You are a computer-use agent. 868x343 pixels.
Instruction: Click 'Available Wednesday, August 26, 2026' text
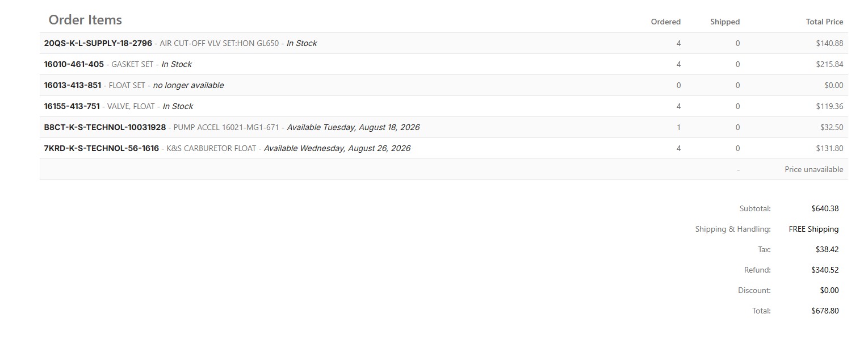tap(337, 148)
